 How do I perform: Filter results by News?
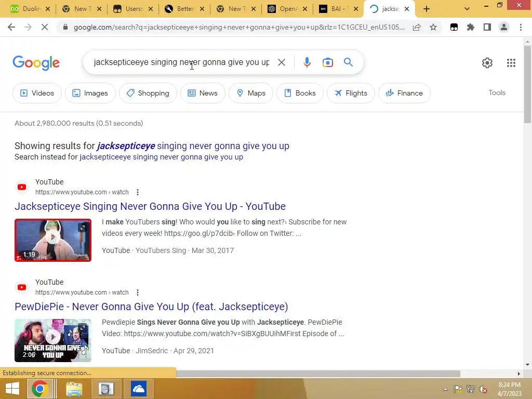pyautogui.click(x=203, y=93)
